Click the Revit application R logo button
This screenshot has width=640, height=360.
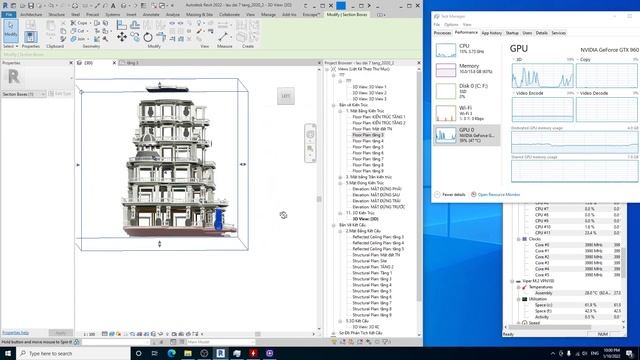point(5,6)
